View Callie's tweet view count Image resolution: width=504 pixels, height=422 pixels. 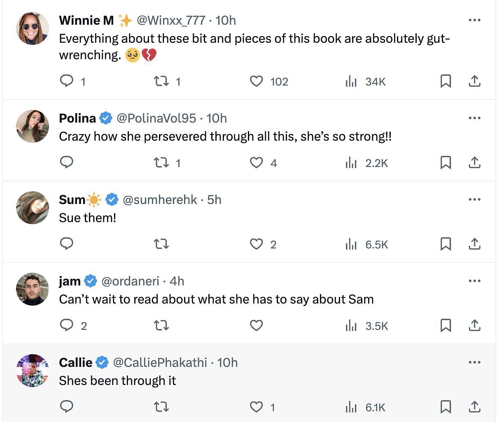pos(365,407)
